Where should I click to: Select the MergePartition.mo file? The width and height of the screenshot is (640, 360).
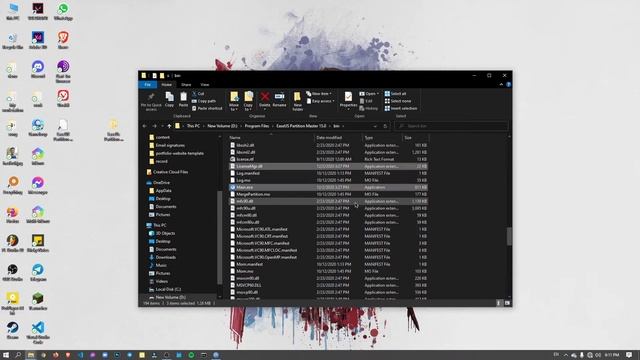(x=328, y=194)
